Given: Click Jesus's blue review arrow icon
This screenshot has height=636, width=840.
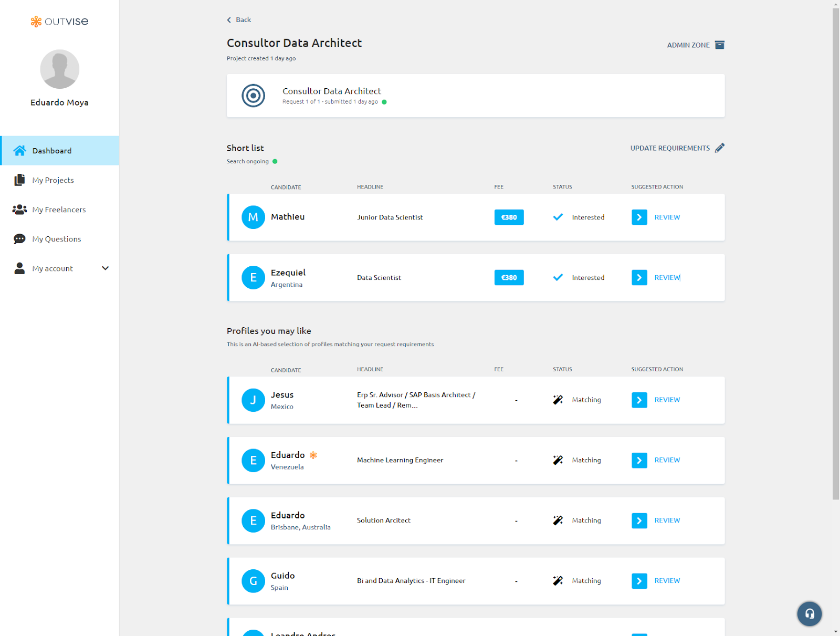Looking at the screenshot, I should pyautogui.click(x=639, y=400).
